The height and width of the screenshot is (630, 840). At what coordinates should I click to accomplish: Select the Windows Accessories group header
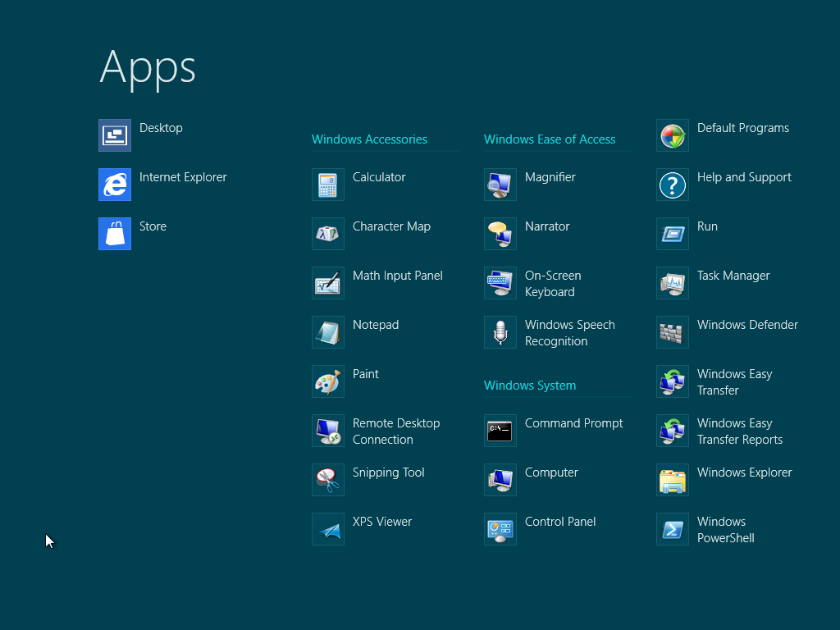coord(369,139)
